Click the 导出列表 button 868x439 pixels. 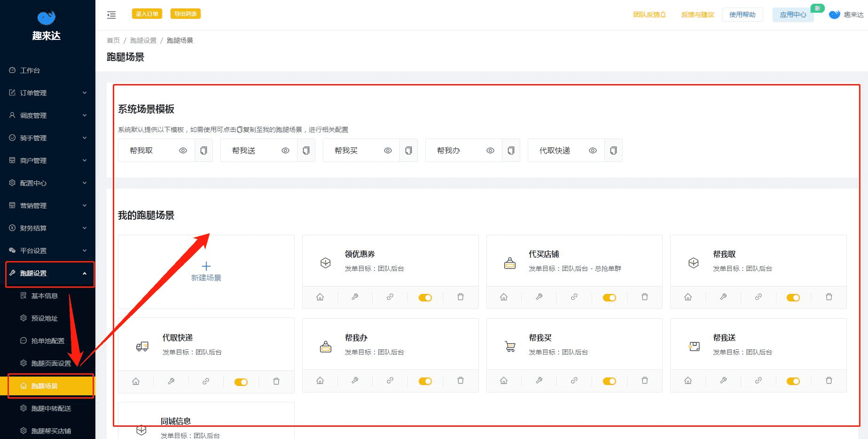coord(186,14)
